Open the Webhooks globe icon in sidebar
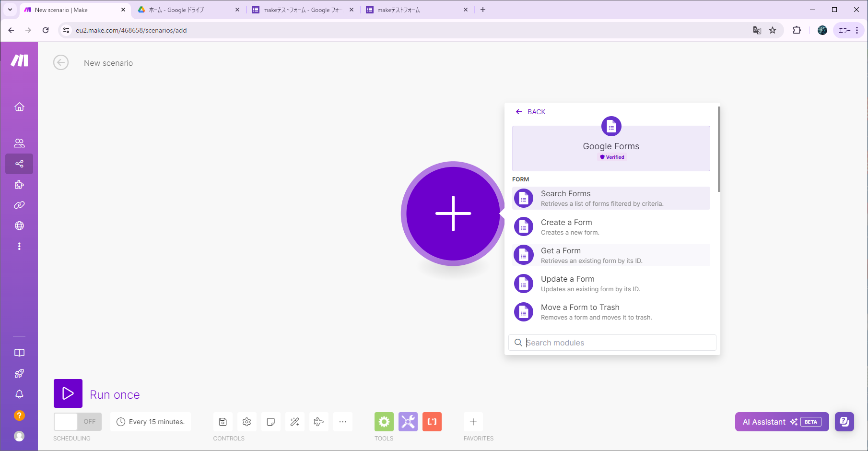 coord(19,225)
